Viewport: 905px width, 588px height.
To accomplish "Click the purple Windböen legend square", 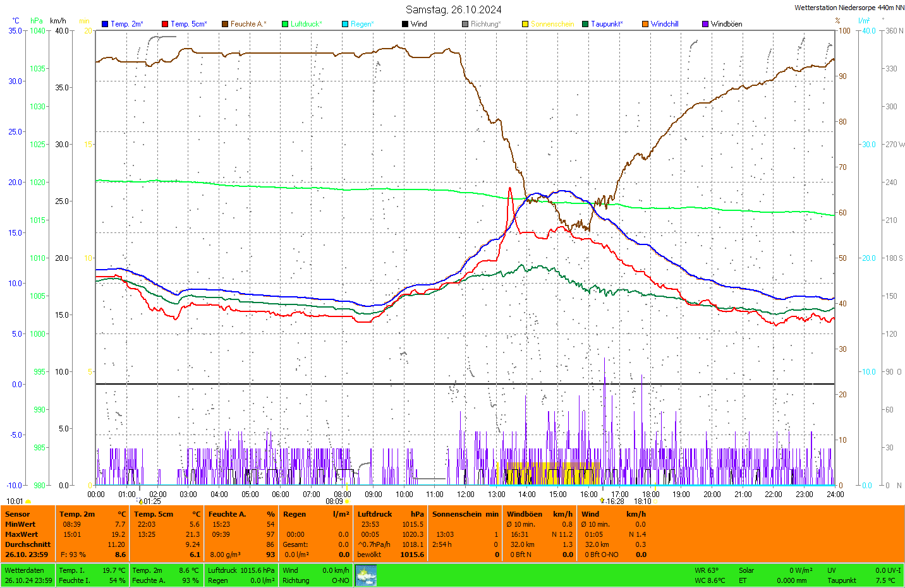I will tap(705, 24).
